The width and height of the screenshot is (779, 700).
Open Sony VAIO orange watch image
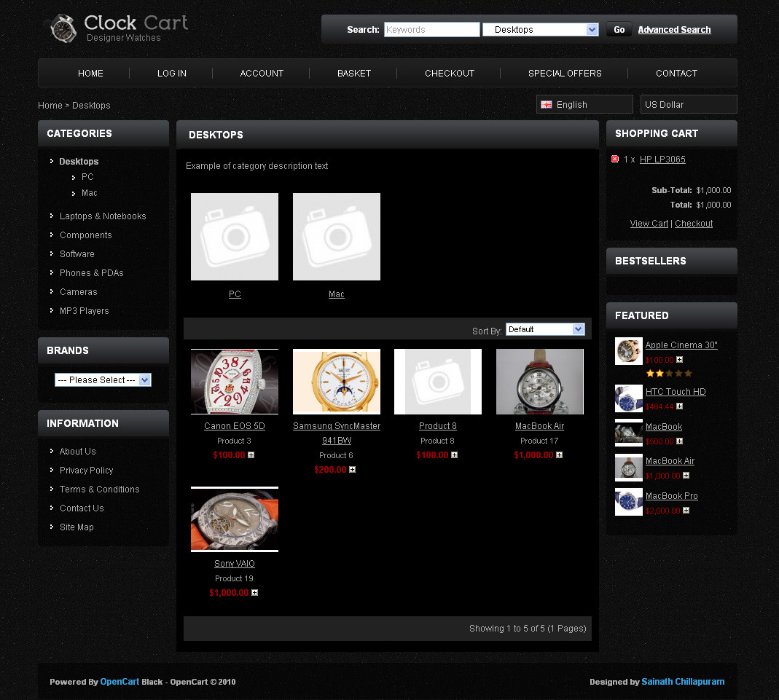(235, 519)
